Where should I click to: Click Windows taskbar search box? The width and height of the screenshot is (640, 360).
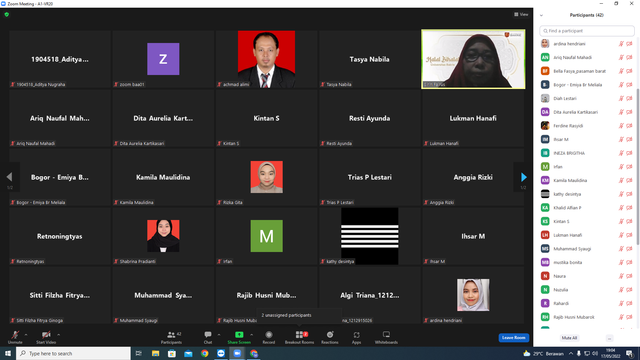[x=73, y=353]
